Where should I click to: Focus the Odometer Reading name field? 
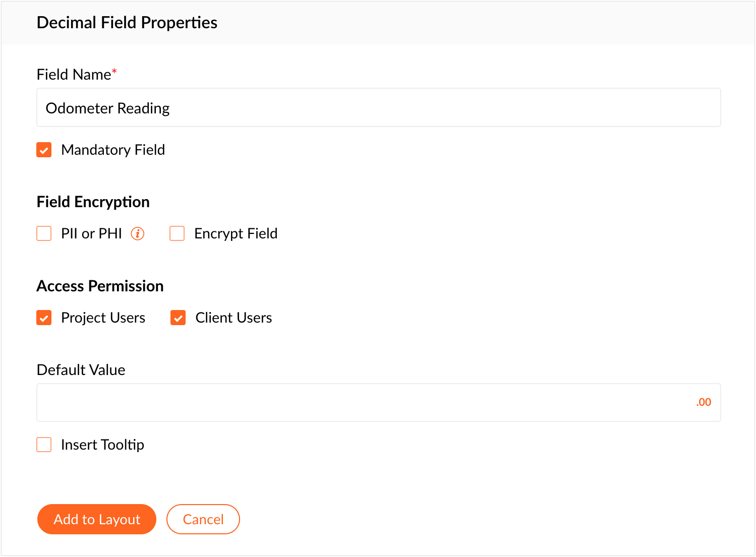click(x=378, y=108)
